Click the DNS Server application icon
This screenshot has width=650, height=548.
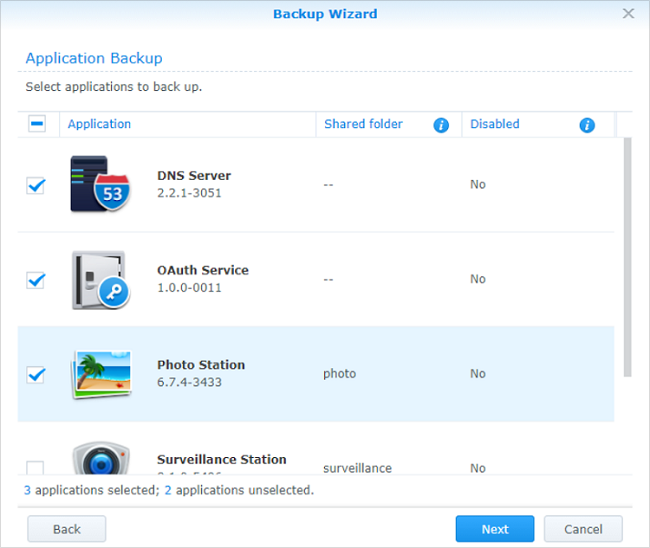coord(100,184)
